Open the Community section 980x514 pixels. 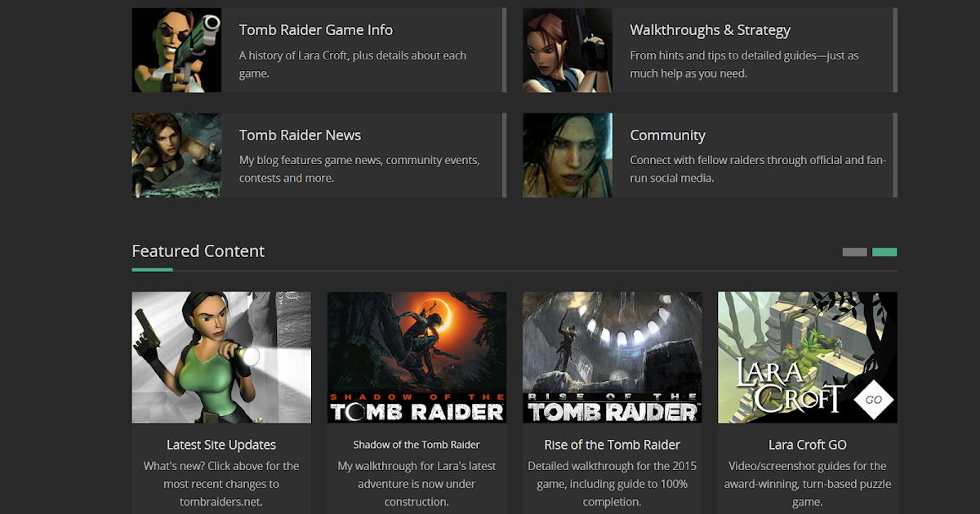tap(667, 135)
